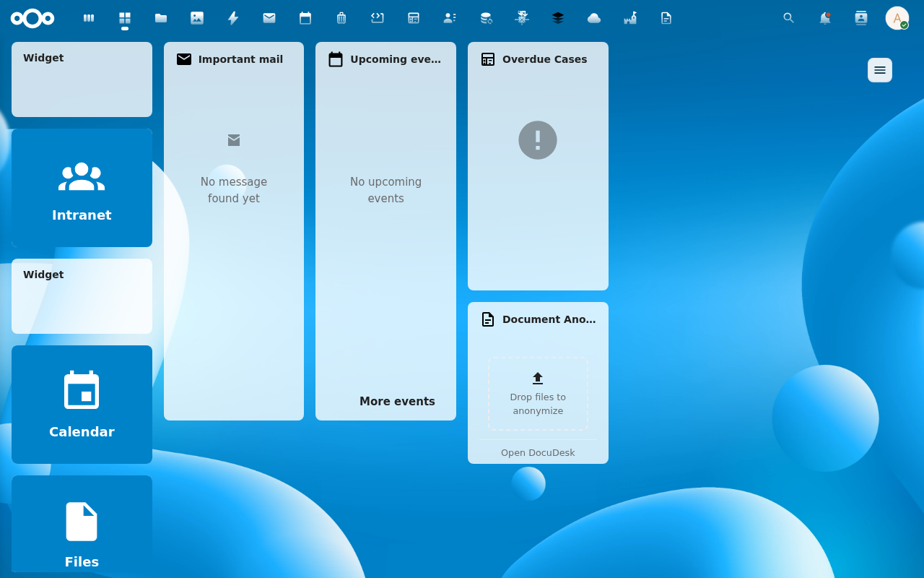Click the "No upcoming events" text

385,190
